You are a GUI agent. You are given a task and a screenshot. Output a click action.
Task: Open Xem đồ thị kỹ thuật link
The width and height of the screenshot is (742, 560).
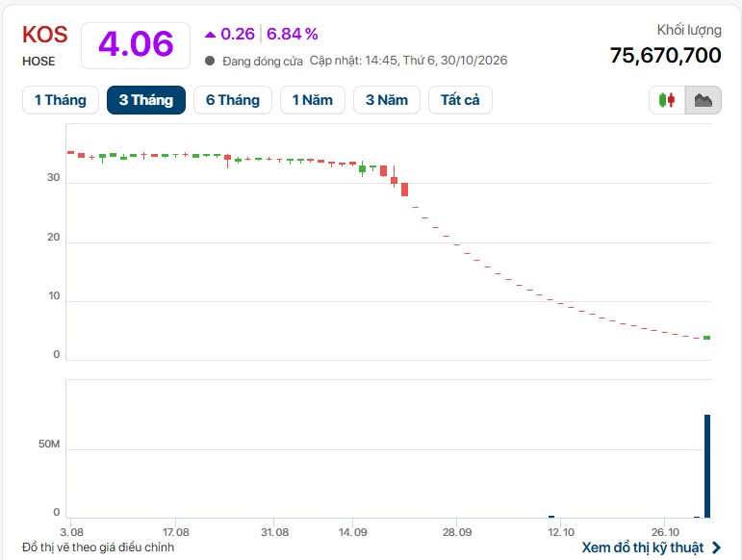(643, 547)
